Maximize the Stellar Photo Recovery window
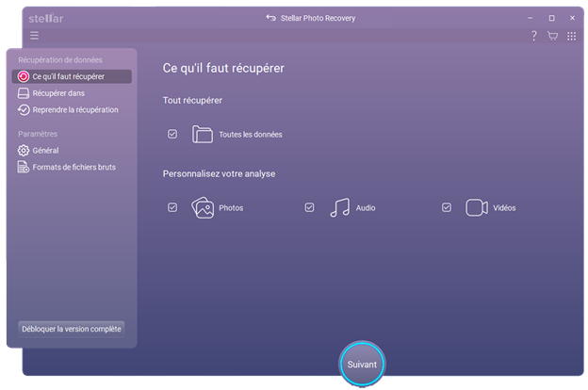The height and width of the screenshot is (390, 588). 551,18
